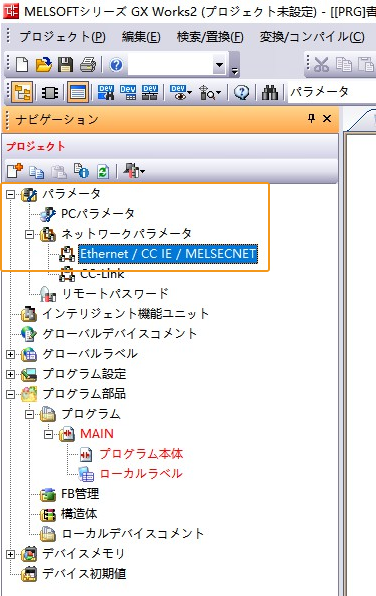This screenshot has width=376, height=596.
Task: Click the second Dev device icon
Action: [x=128, y=92]
